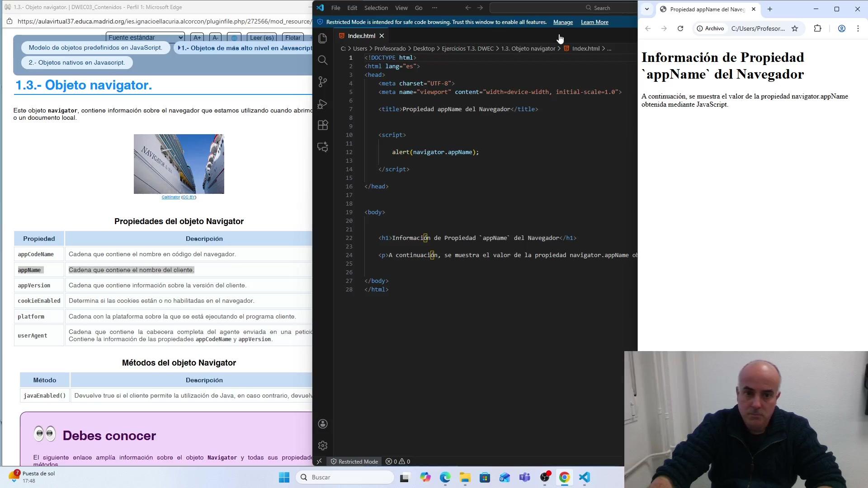Image resolution: width=868 pixels, height=488 pixels.
Task: Click the CC BY license link
Action: pos(189,197)
